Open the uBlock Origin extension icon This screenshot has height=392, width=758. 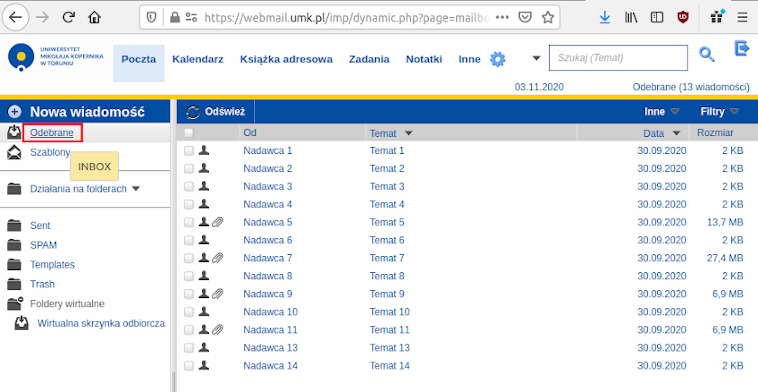point(683,18)
